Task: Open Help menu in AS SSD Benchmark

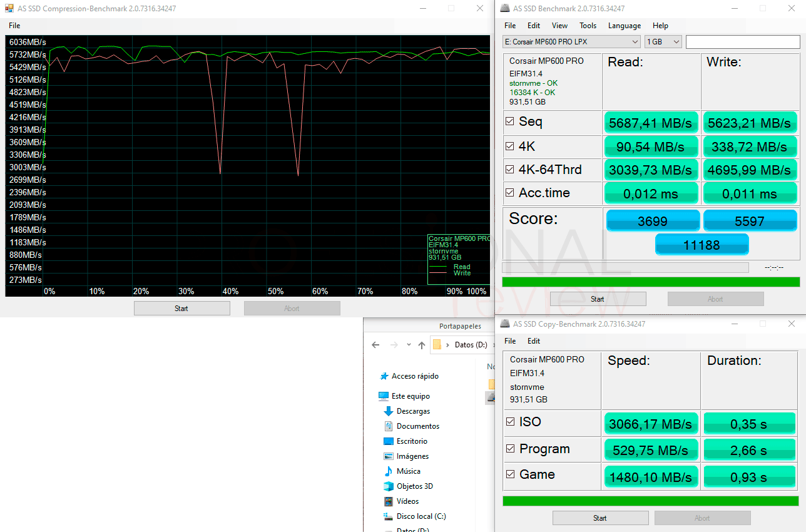Action: 660,26
